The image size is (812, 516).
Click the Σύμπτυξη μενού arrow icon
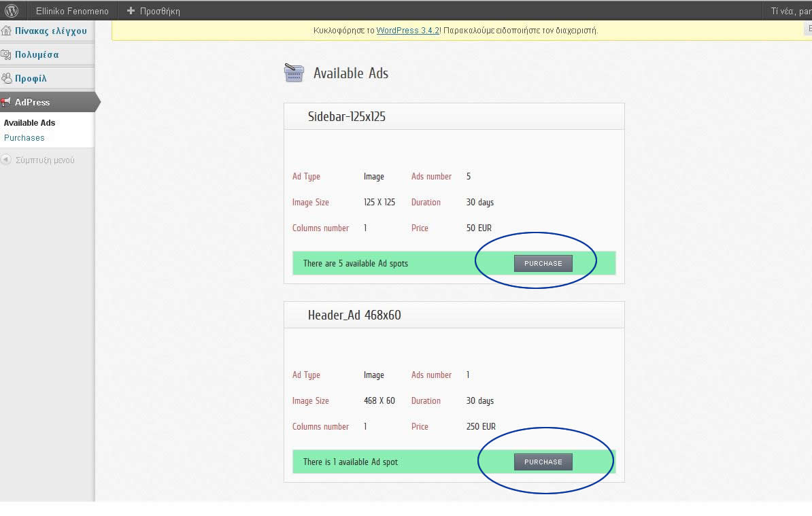point(6,160)
